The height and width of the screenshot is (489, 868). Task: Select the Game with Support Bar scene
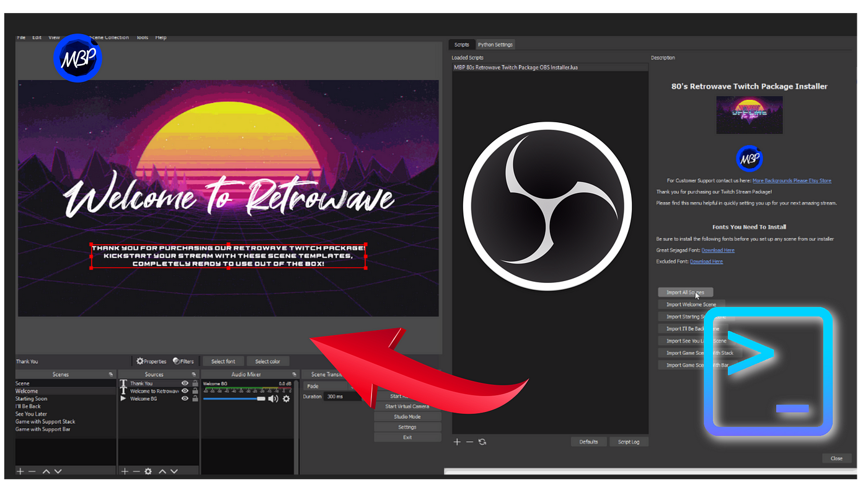pos(66,429)
